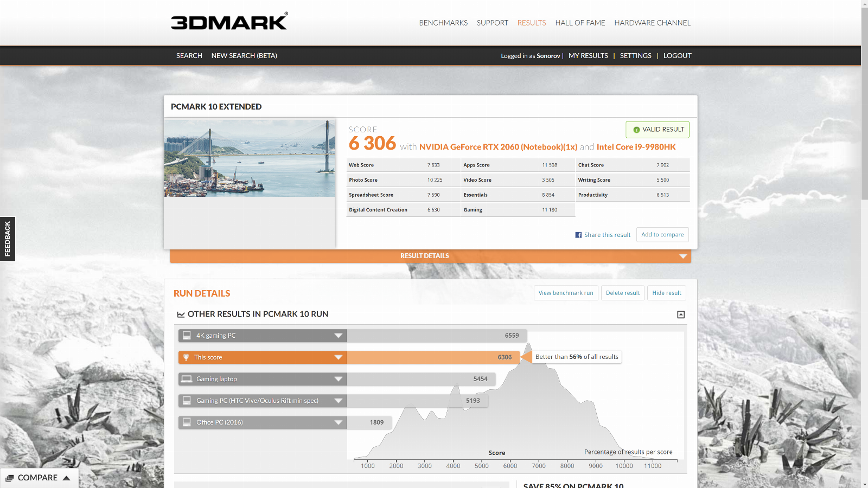The height and width of the screenshot is (488, 868).
Task: Open the Hall of Fame page
Action: [x=580, y=23]
